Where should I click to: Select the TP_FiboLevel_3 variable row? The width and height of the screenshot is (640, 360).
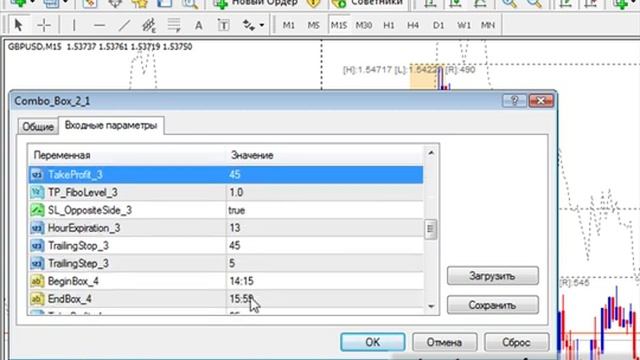226,192
